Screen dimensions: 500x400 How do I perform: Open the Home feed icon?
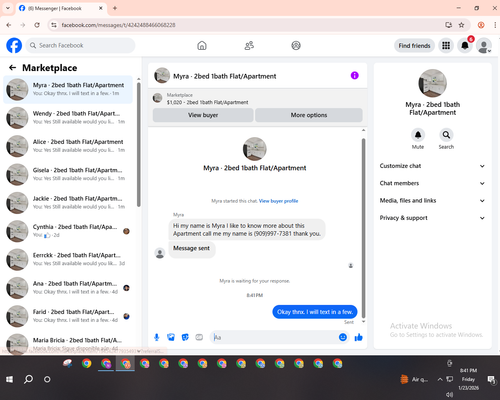(202, 45)
